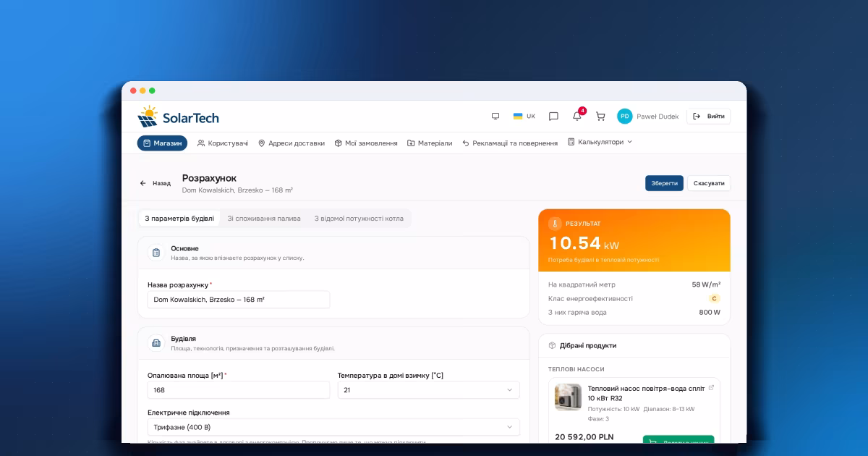Click the Paweł Dudek profile name
Viewport: 868px width, 456px height.
point(658,117)
